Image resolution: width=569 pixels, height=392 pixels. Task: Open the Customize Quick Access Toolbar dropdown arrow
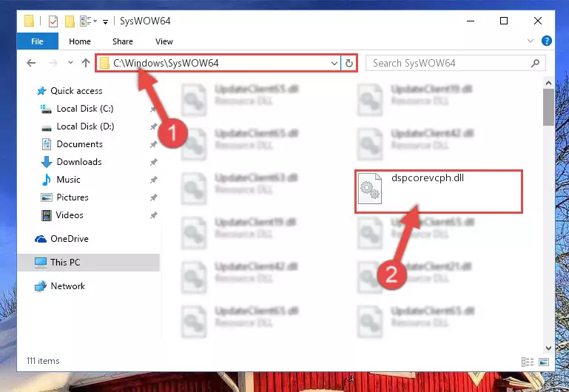(105, 21)
